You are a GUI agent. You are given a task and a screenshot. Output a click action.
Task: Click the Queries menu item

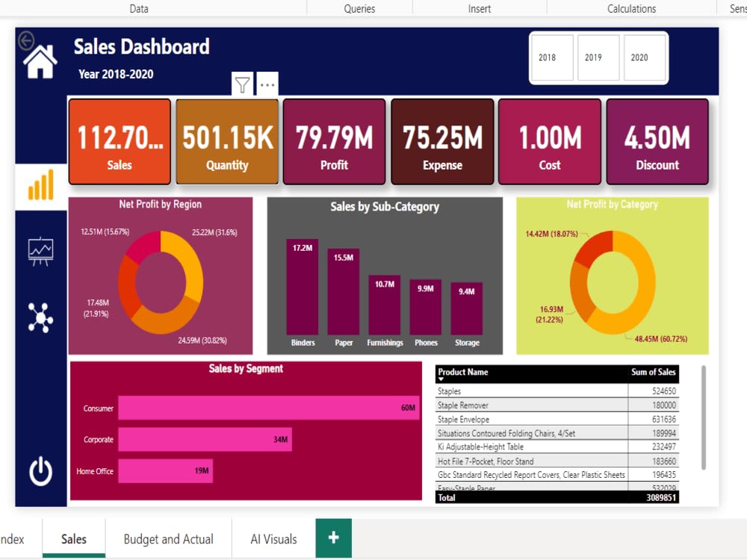click(359, 8)
